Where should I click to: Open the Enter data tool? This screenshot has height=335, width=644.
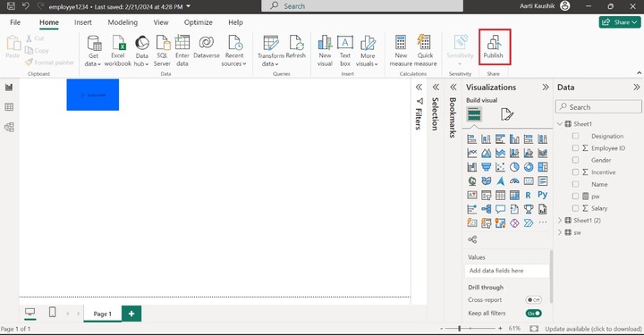pyautogui.click(x=182, y=51)
